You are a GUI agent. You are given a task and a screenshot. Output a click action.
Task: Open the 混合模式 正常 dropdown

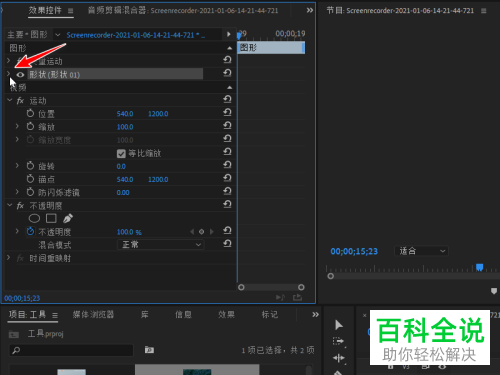160,245
